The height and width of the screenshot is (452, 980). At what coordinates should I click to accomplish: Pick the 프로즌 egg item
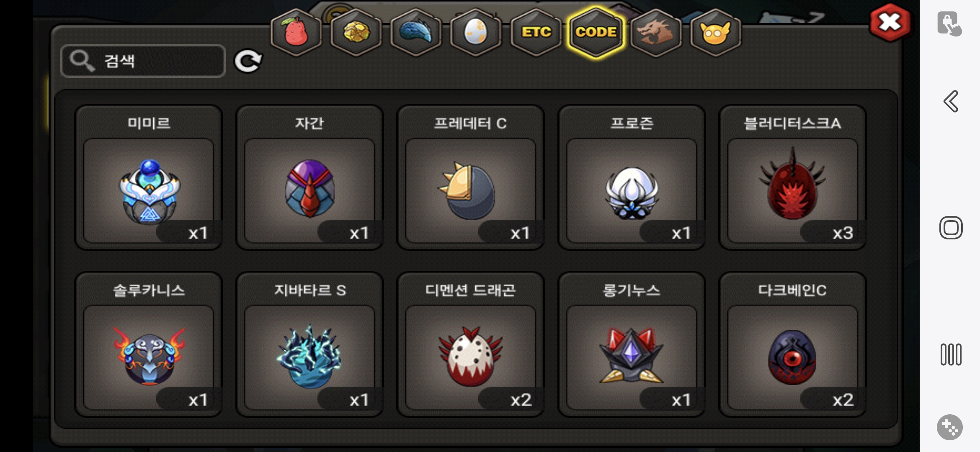point(632,177)
